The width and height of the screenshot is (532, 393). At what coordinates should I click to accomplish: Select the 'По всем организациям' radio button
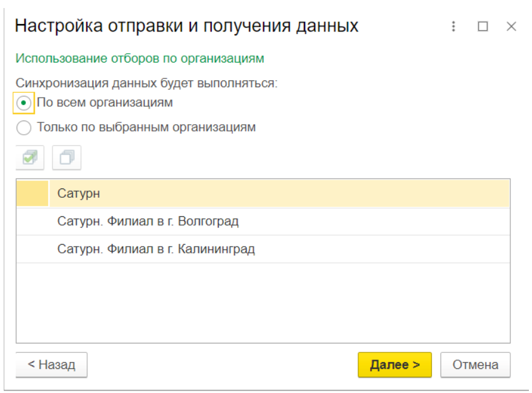point(23,103)
